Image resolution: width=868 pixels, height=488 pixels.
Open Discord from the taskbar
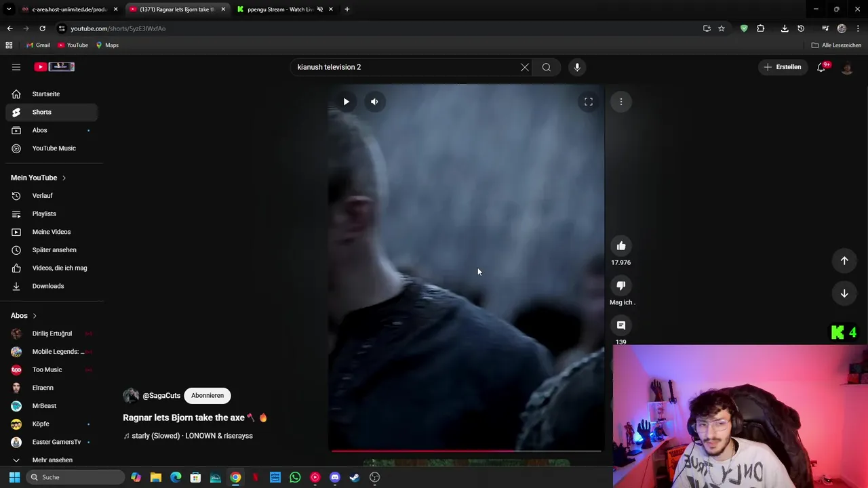pyautogui.click(x=334, y=478)
